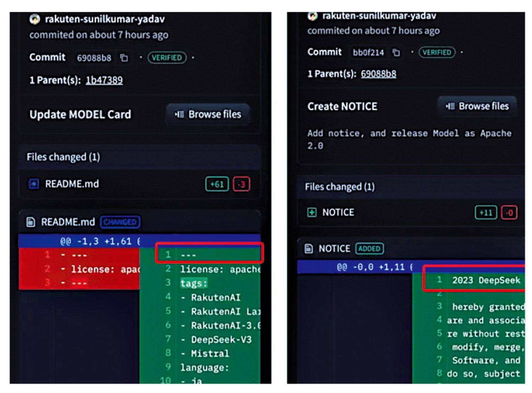Open README.md in files changed list
The image size is (532, 393).
72,184
